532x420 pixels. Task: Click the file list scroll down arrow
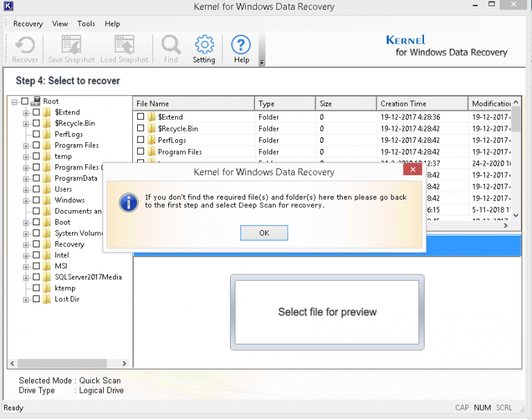pyautogui.click(x=515, y=216)
